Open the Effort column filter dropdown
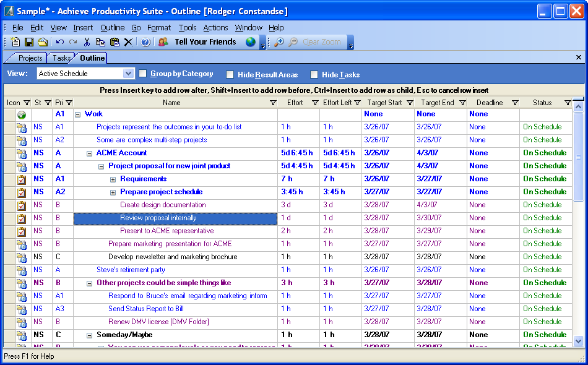 tap(315, 103)
